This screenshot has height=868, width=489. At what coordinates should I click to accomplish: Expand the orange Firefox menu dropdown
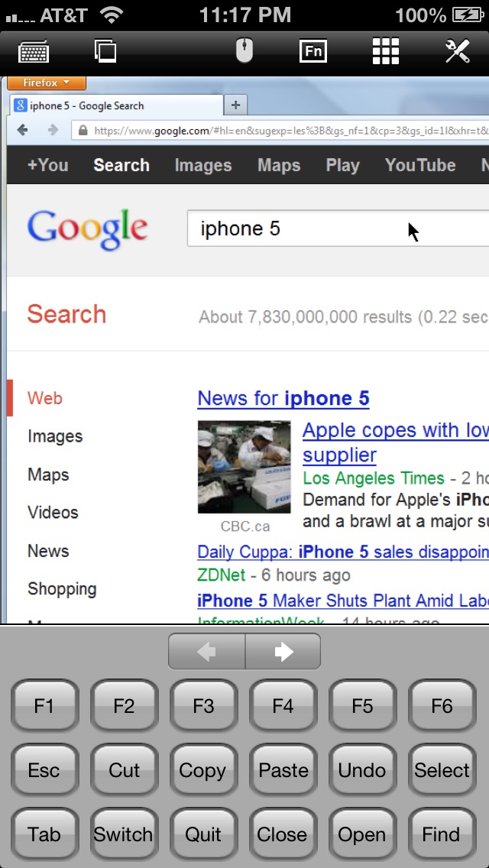pyautogui.click(x=47, y=83)
